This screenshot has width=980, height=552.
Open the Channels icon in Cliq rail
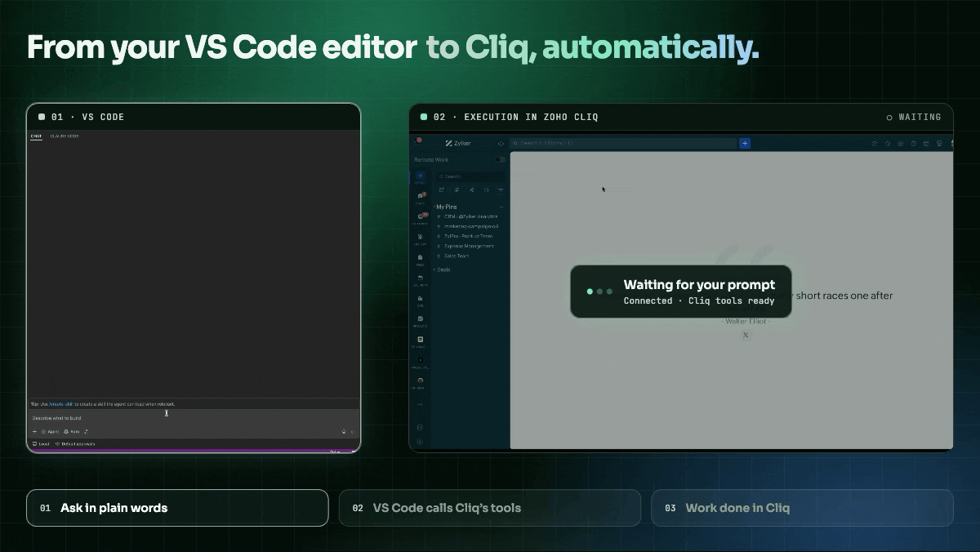(x=420, y=216)
